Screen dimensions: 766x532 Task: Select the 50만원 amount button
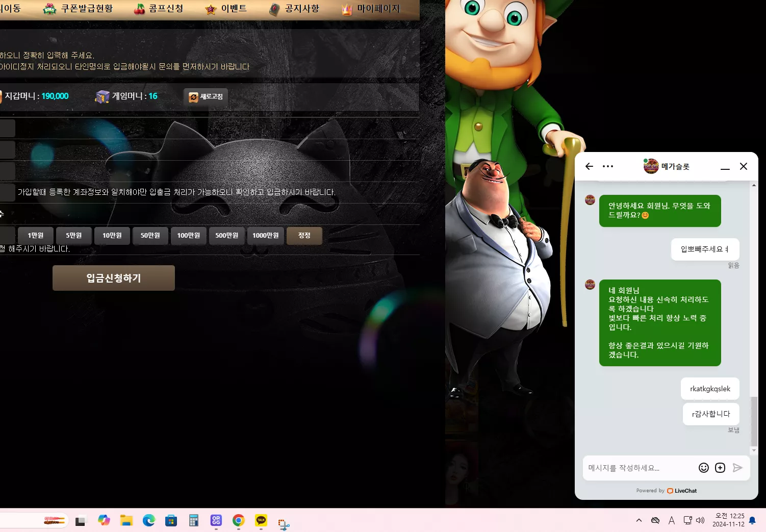150,236
